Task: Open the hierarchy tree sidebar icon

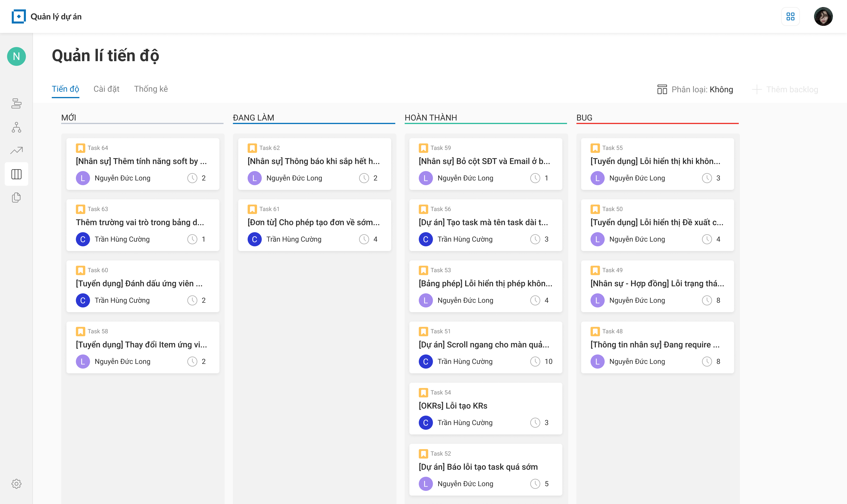Action: (x=16, y=127)
